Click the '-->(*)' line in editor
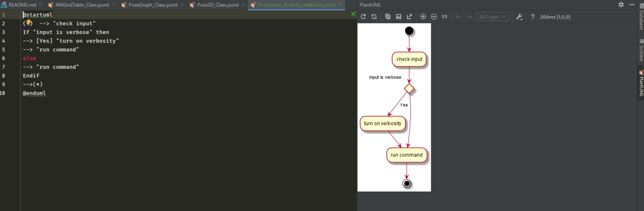The height and width of the screenshot is (211, 644). pyautogui.click(x=32, y=84)
